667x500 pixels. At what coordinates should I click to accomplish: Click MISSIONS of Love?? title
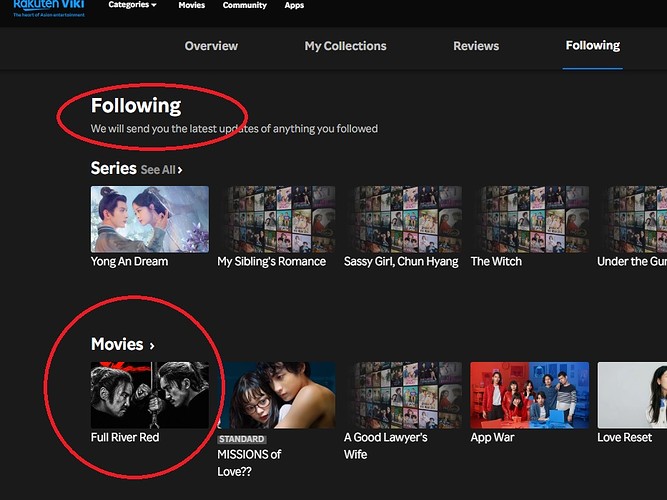click(x=249, y=463)
